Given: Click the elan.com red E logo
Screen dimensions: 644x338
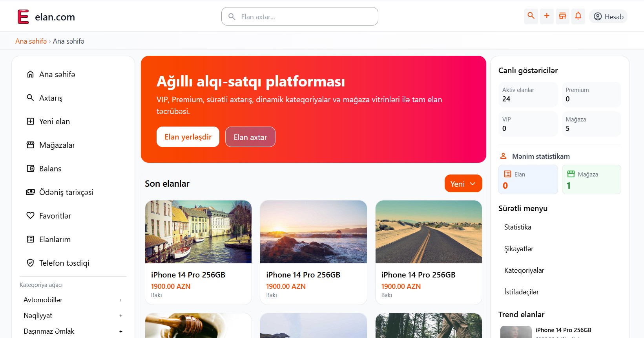Looking at the screenshot, I should coord(23,17).
